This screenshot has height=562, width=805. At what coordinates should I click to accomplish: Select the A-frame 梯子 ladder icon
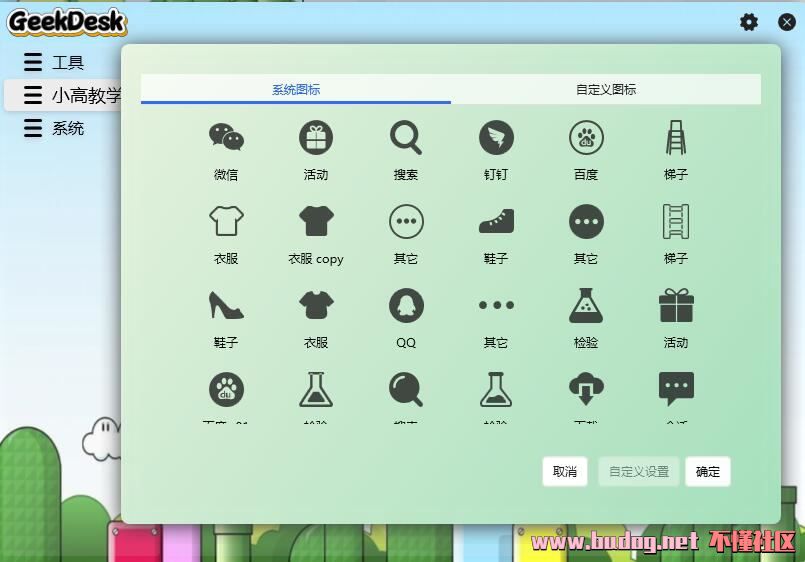(676, 138)
